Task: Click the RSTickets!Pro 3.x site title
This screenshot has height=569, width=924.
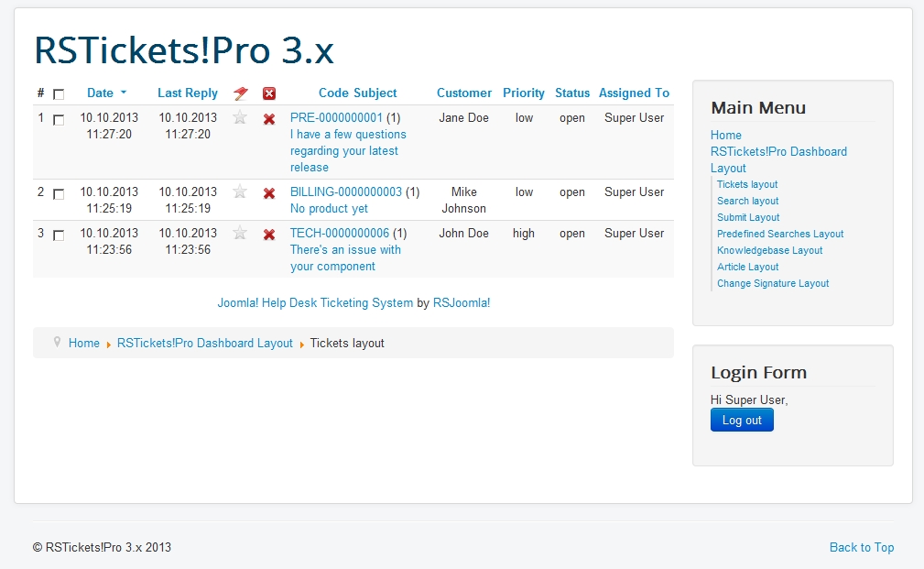Action: coord(184,50)
